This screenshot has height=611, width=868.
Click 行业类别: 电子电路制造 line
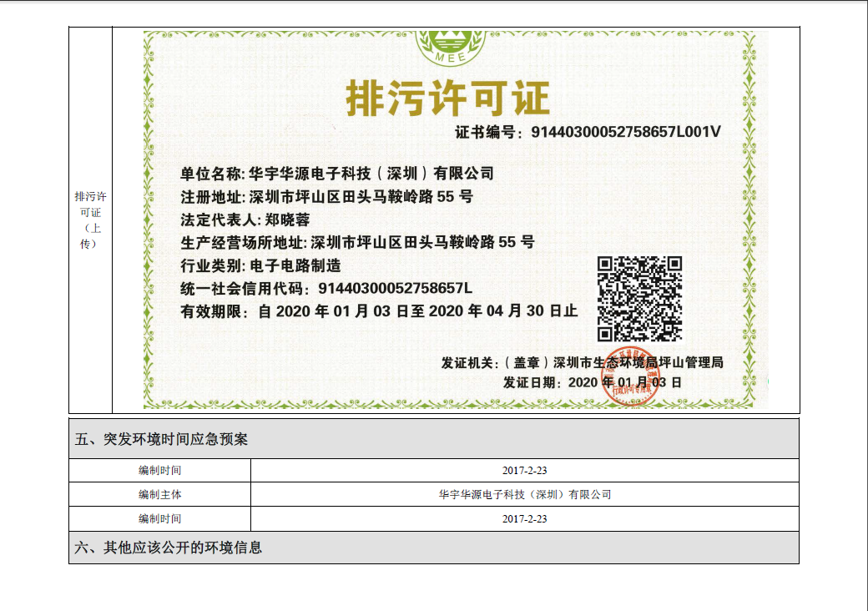[260, 265]
